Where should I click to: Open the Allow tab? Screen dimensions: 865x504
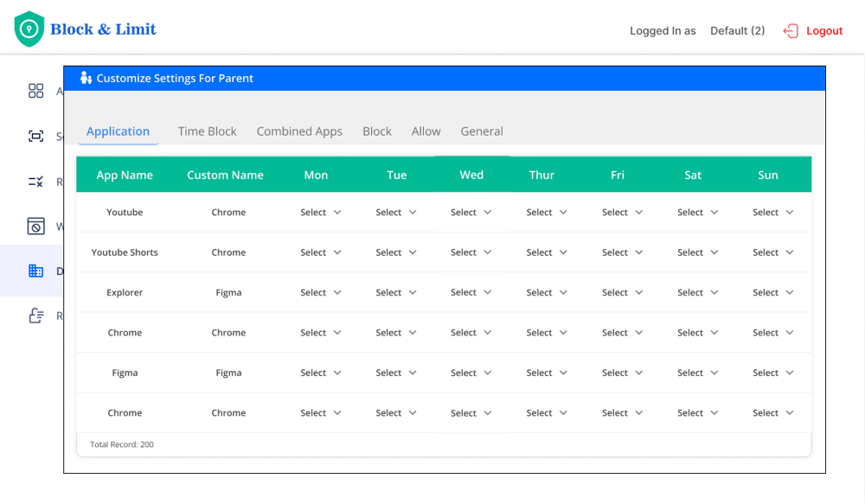[426, 131]
